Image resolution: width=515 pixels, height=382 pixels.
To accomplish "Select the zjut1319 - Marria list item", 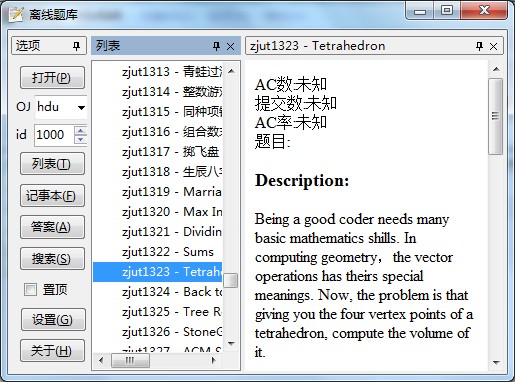I will coord(157,192).
